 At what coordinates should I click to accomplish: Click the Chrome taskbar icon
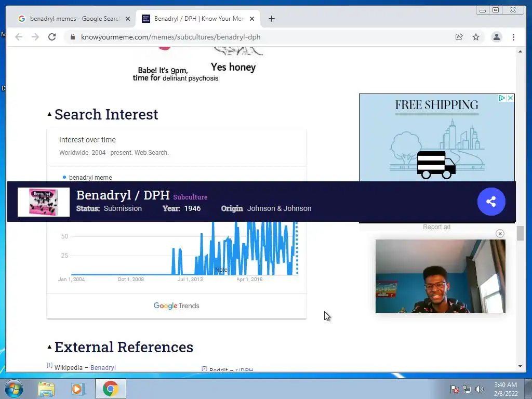(110, 389)
